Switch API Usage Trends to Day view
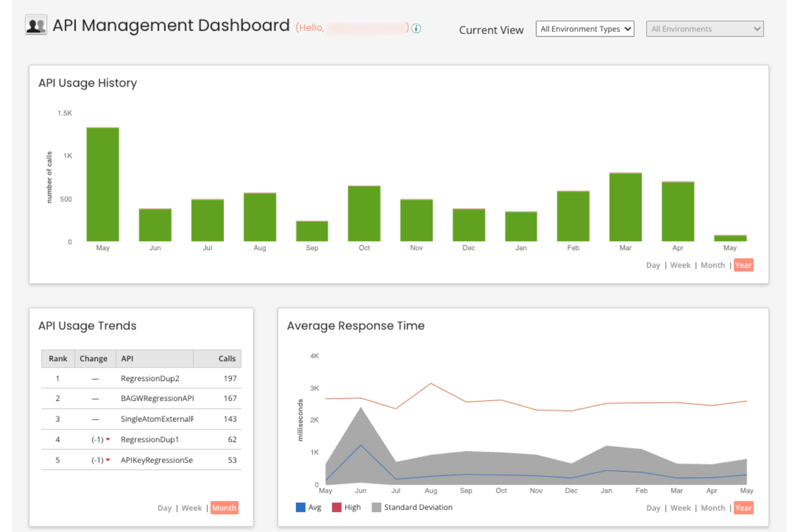 click(x=164, y=507)
